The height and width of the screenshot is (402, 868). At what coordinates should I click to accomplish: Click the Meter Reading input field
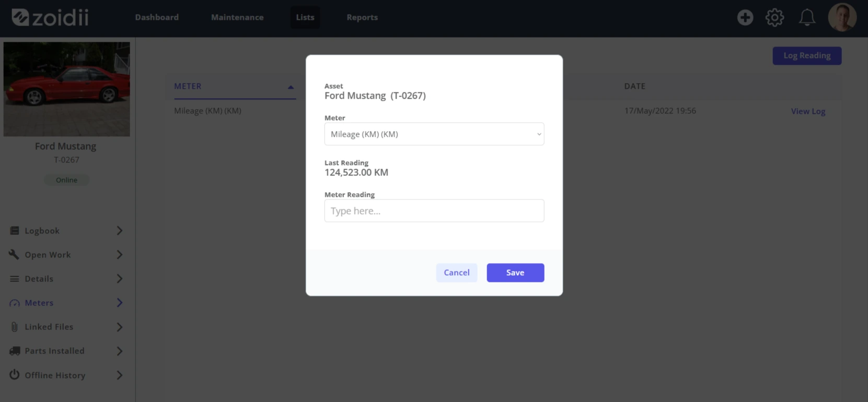point(434,211)
